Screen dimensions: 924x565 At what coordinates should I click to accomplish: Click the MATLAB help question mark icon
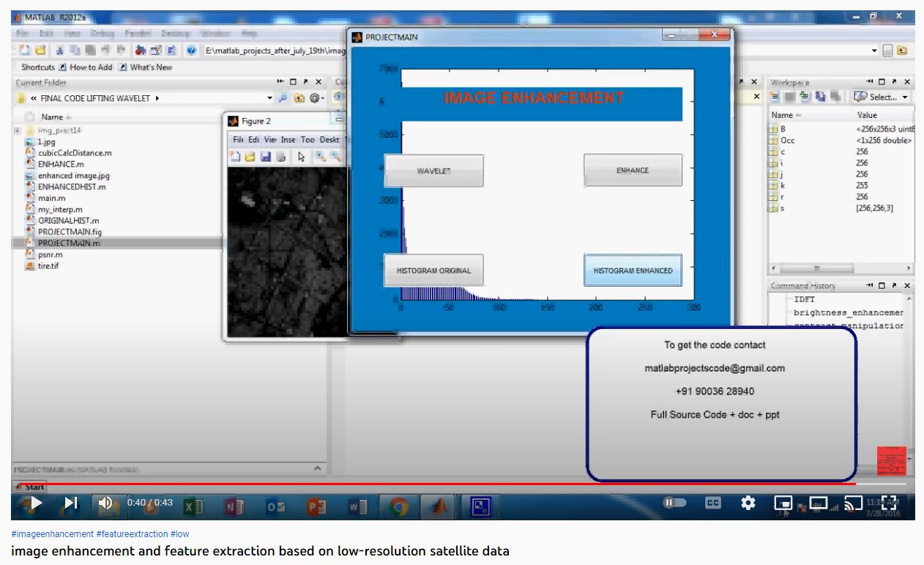192,50
